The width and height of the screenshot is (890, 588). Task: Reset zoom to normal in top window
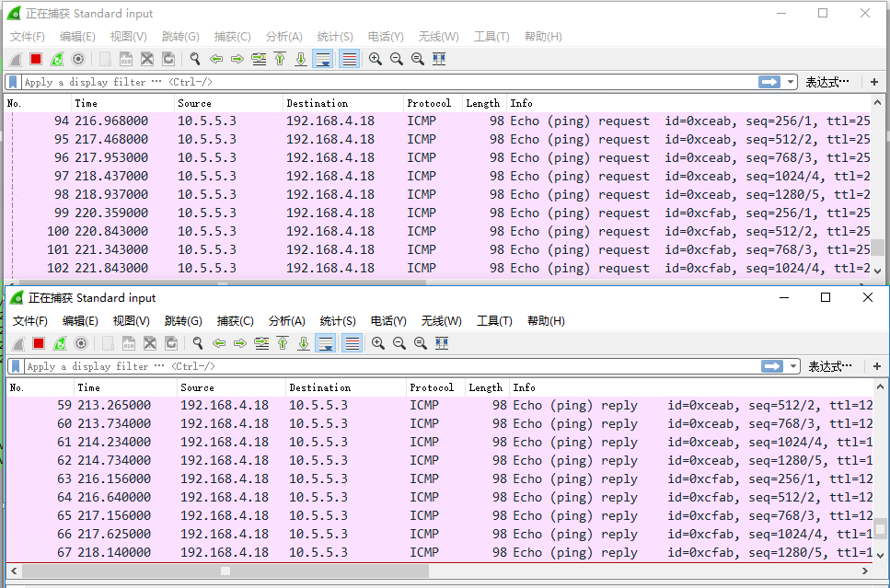418,59
